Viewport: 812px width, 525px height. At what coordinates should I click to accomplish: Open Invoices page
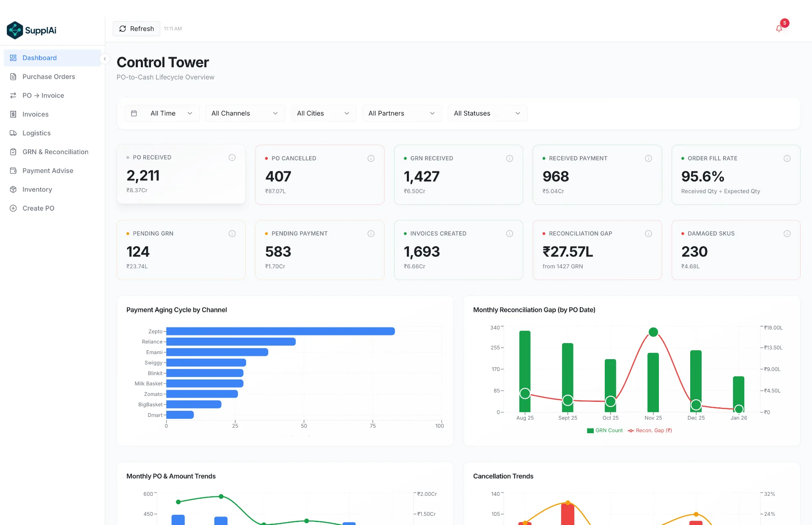(52, 114)
